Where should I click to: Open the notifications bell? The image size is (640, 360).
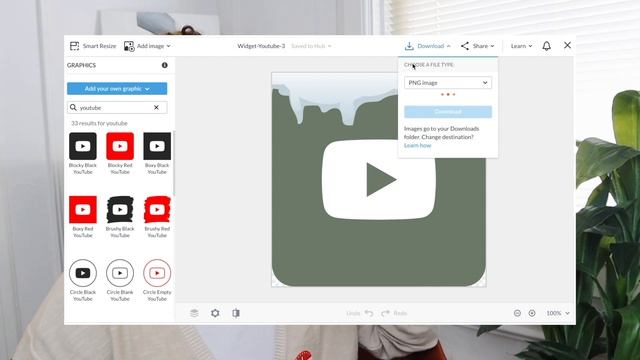[547, 46]
